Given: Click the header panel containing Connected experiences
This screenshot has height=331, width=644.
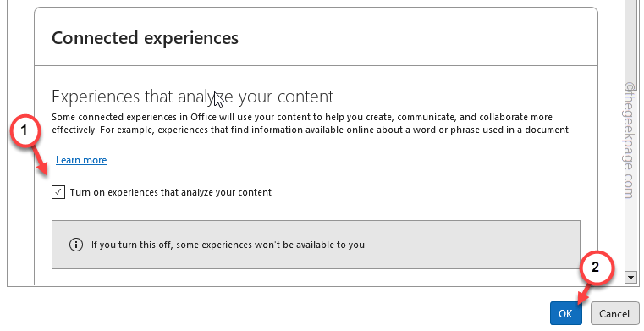Looking at the screenshot, I should click(x=316, y=36).
